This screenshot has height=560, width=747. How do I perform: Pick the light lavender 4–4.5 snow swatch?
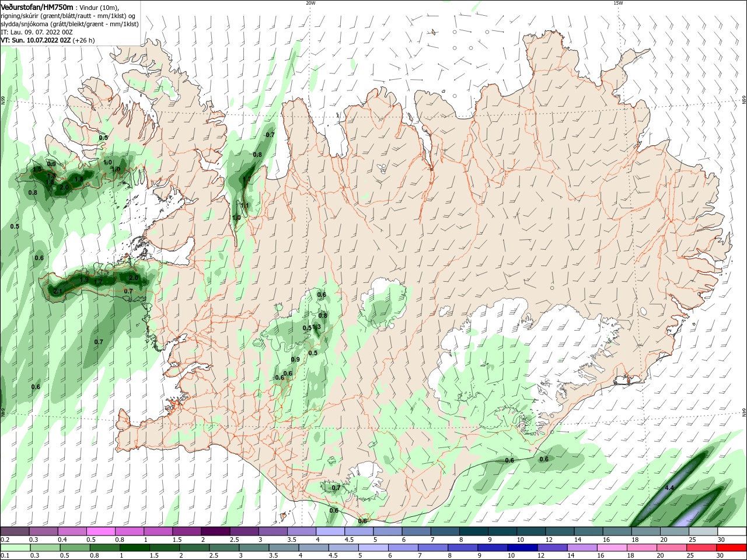pos(330,531)
